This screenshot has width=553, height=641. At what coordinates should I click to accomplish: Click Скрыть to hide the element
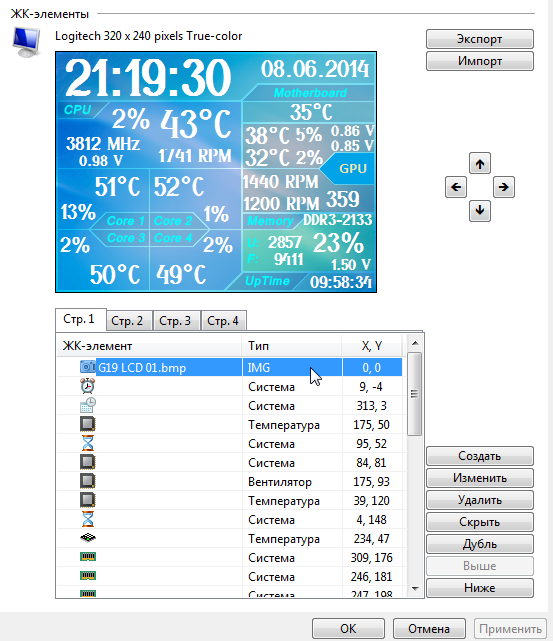pyautogui.click(x=480, y=522)
